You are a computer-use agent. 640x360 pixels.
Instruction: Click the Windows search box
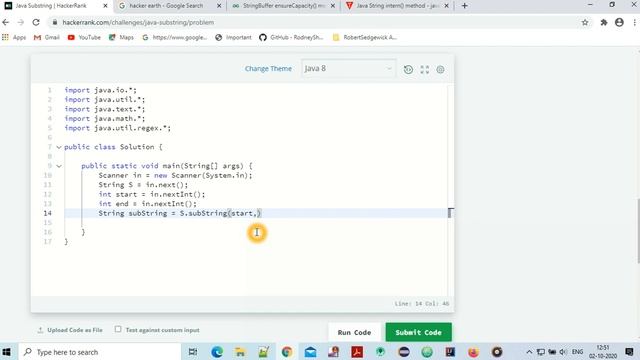click(x=100, y=352)
